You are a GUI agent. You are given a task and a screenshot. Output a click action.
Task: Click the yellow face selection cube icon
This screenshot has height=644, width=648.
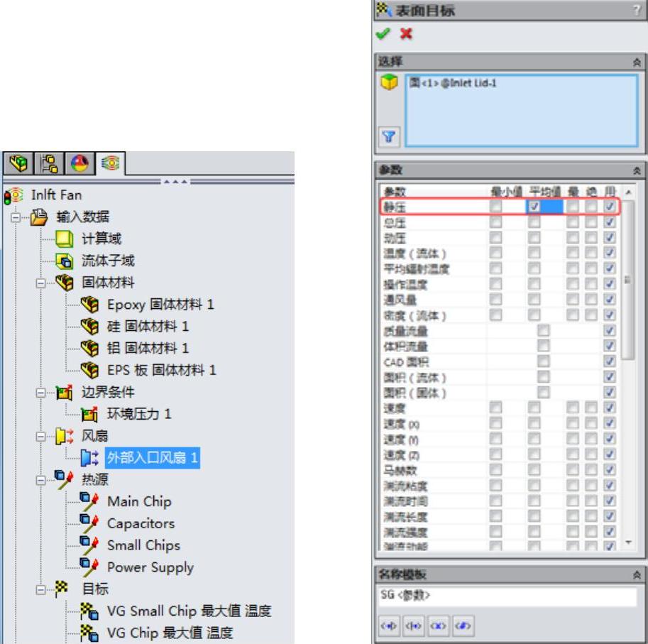point(389,82)
